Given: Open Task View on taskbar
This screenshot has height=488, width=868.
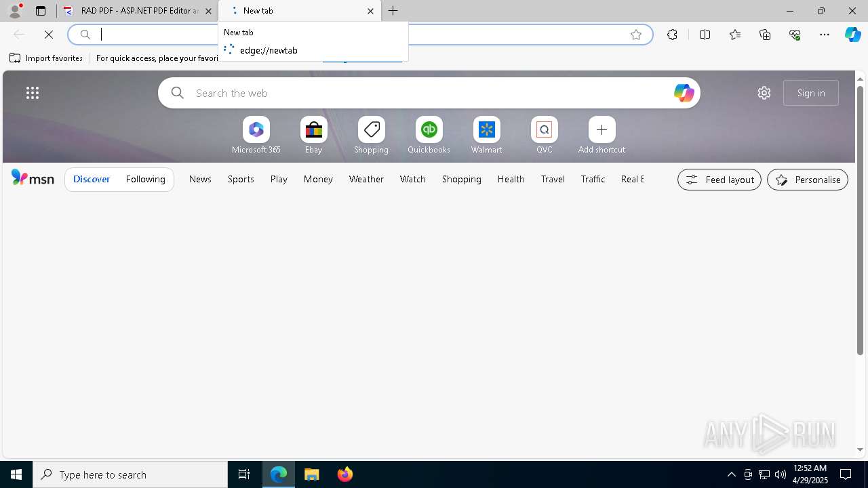Looking at the screenshot, I should click(244, 474).
